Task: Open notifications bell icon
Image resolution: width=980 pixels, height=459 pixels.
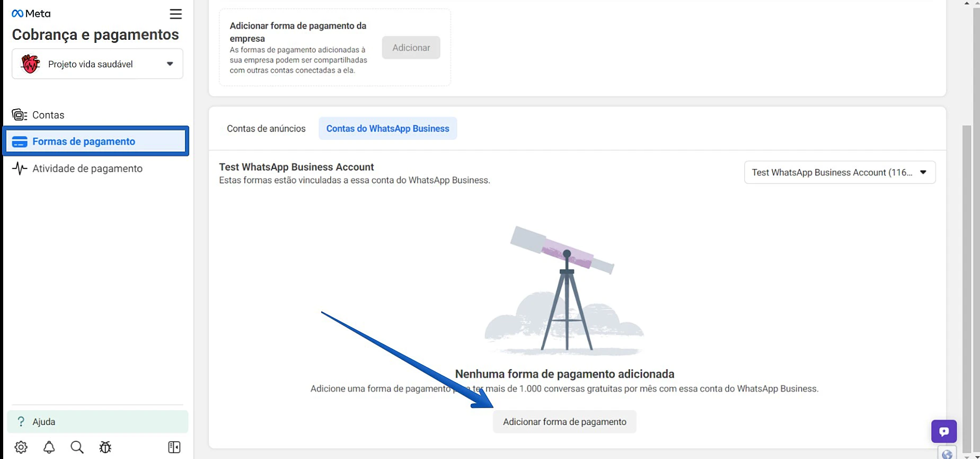Action: coord(49,447)
